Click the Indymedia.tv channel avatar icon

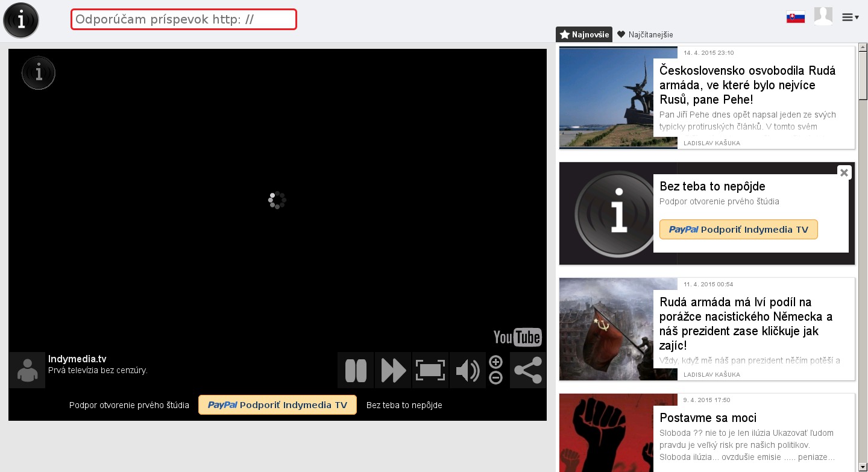27,370
